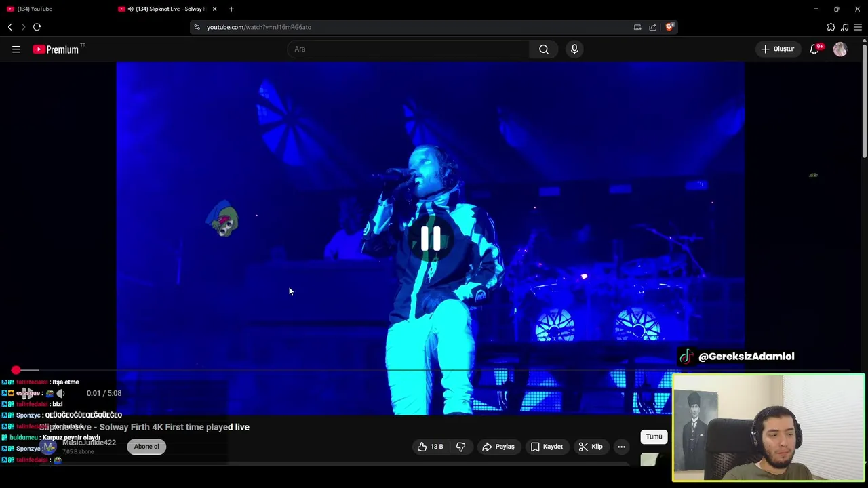The height and width of the screenshot is (488, 868).
Task: Open the music note playlist icon
Action: click(x=844, y=27)
